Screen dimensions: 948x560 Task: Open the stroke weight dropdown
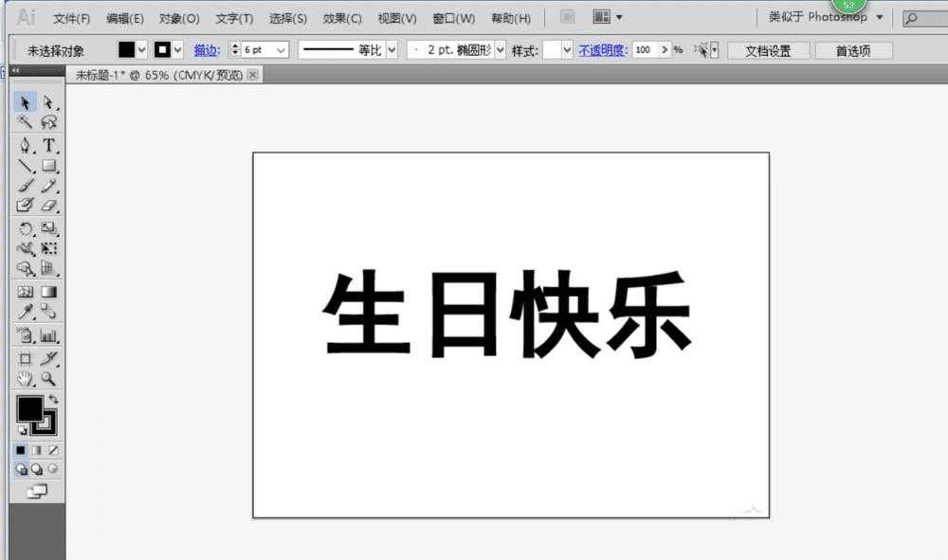[280, 49]
